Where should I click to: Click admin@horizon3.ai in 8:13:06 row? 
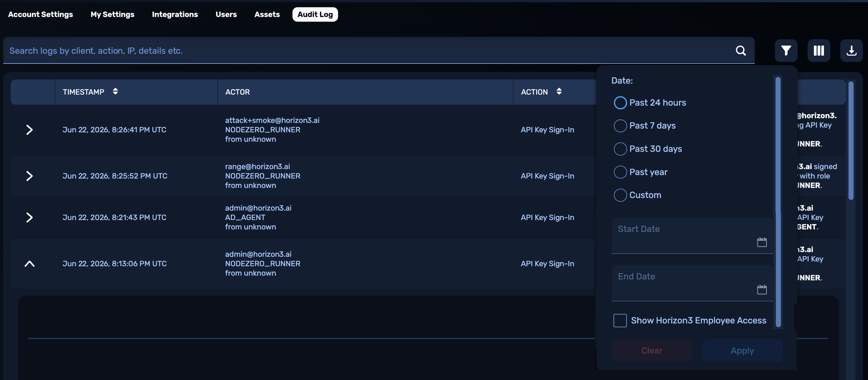(x=258, y=254)
